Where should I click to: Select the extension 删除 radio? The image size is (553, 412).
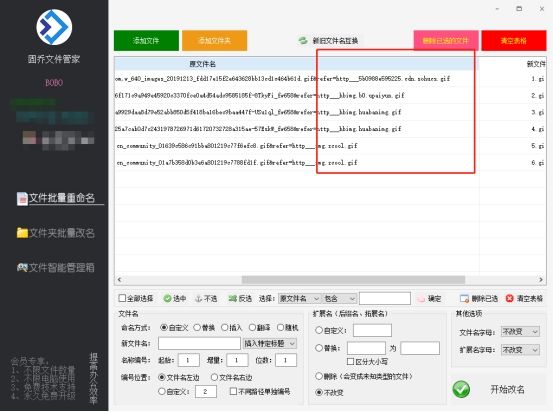point(319,376)
